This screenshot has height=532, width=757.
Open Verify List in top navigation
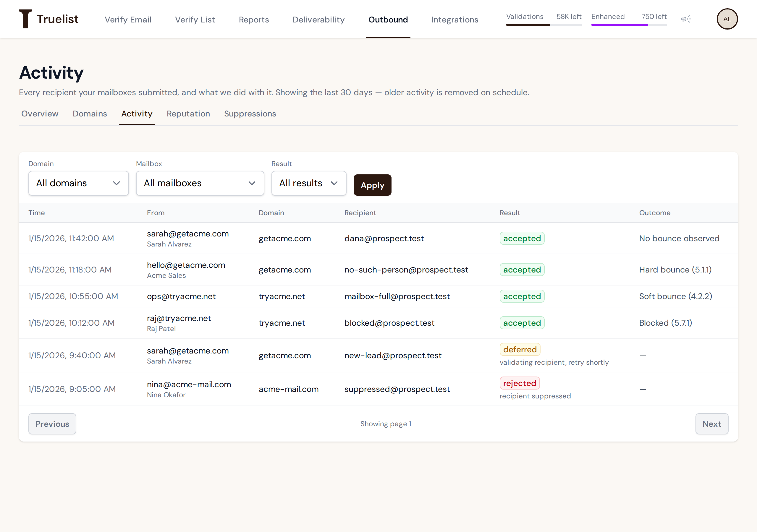tap(195, 20)
